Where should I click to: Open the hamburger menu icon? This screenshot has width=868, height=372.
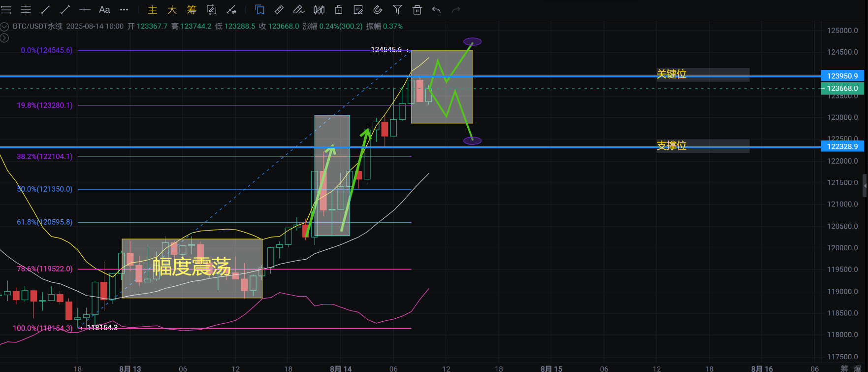[6, 9]
